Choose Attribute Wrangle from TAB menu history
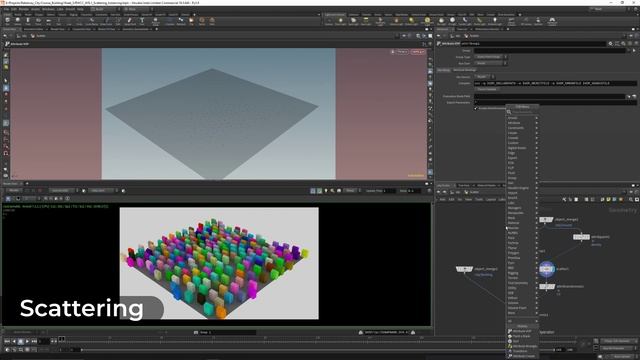 pyautogui.click(x=524, y=346)
